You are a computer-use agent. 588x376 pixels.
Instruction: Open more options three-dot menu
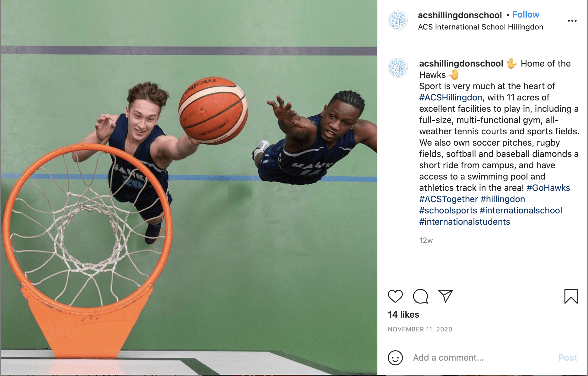pyautogui.click(x=572, y=21)
